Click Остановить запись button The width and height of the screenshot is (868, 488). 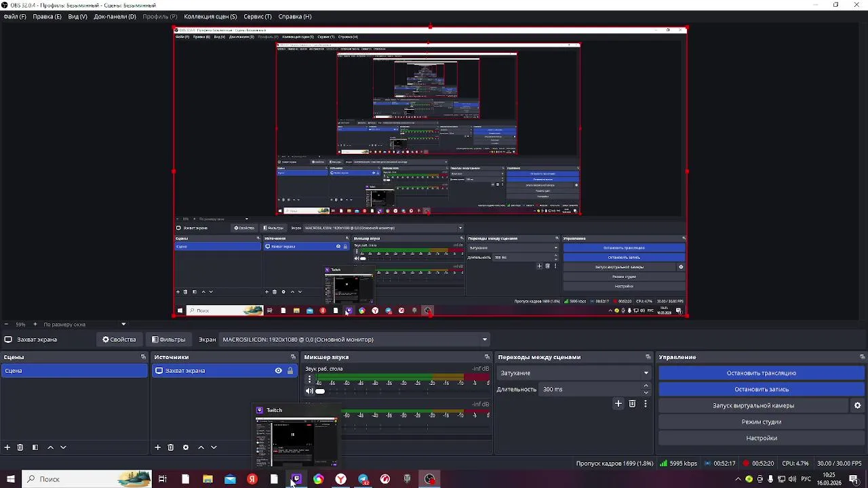click(762, 389)
